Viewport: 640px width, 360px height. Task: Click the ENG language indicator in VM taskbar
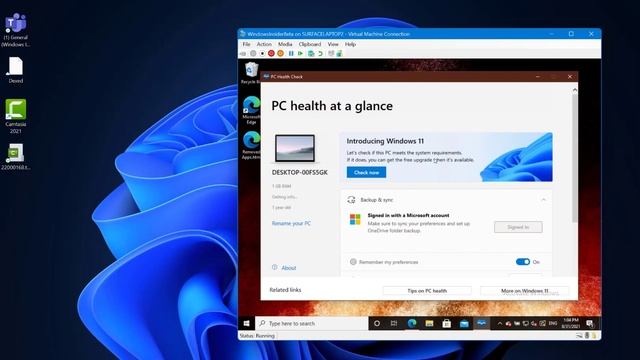pyautogui.click(x=553, y=323)
